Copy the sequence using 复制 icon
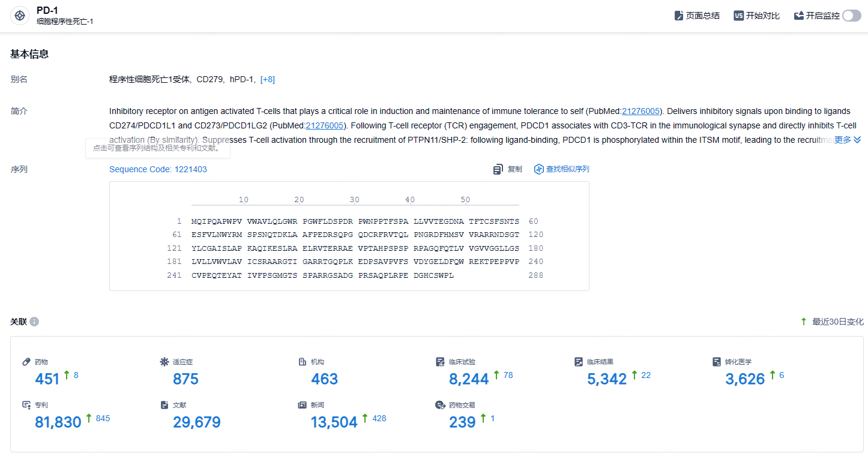The image size is (868, 456). [498, 170]
